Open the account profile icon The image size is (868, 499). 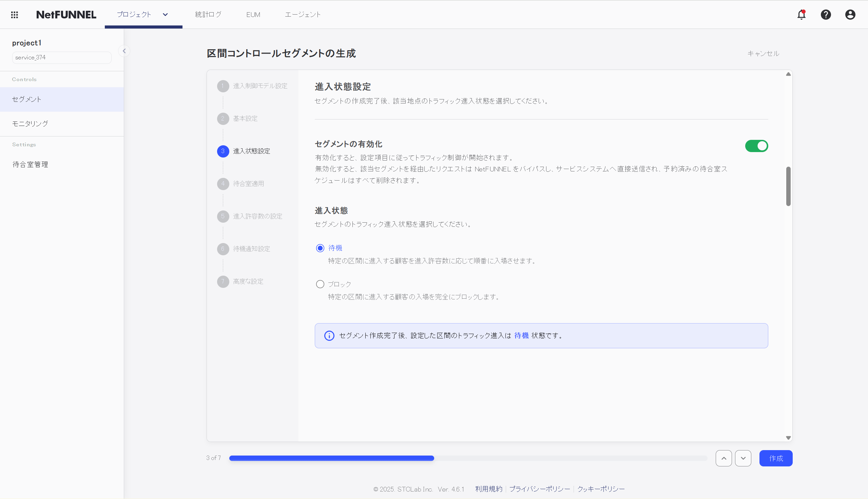click(x=851, y=14)
